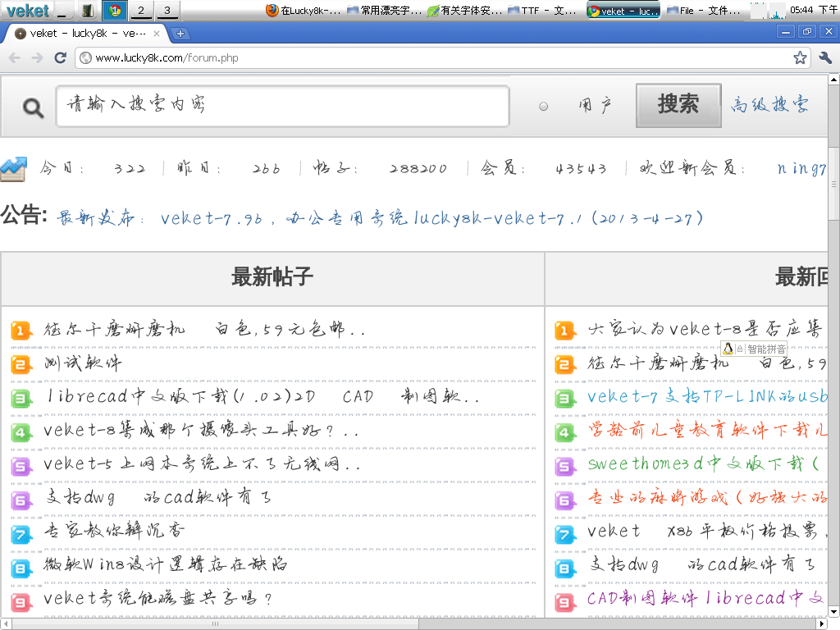Go back to the previous page
Viewport: 840px width, 630px height.
[15, 58]
